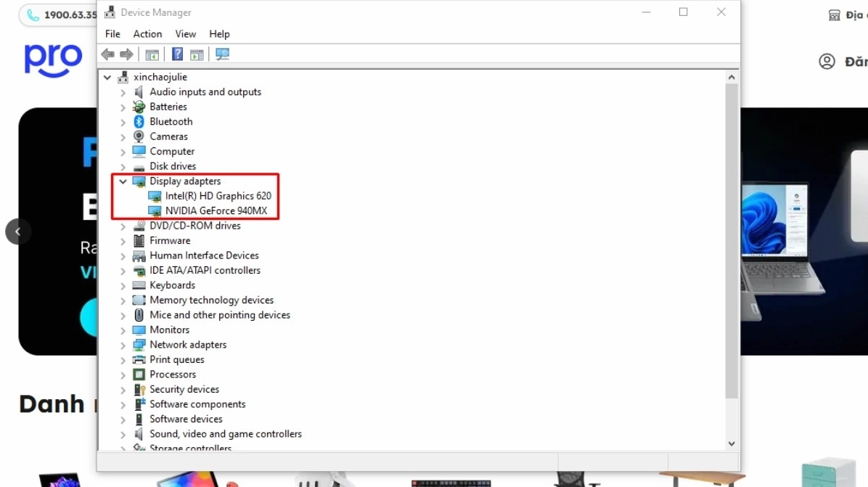Click the IDE ATA/ATAPI controllers icon
This screenshot has width=868, height=487.
pyautogui.click(x=139, y=271)
